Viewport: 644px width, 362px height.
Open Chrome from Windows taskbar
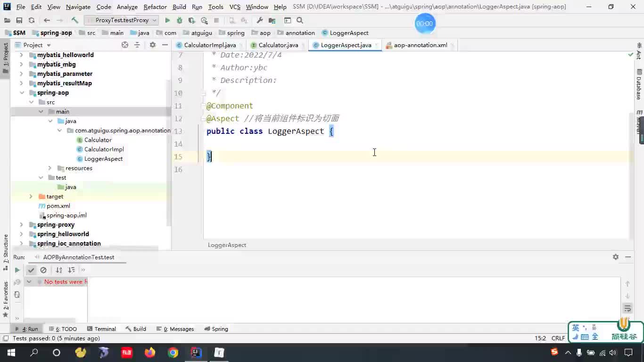(173, 353)
